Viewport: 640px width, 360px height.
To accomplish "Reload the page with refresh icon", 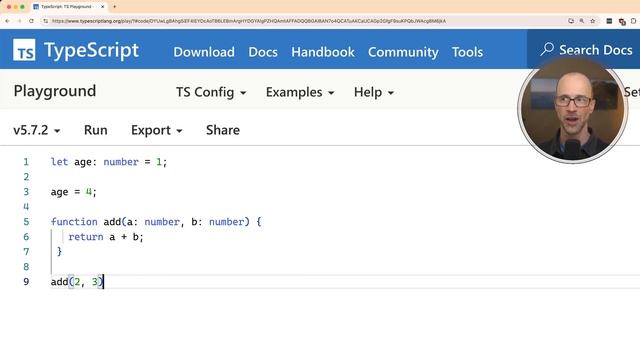I will [31, 21].
